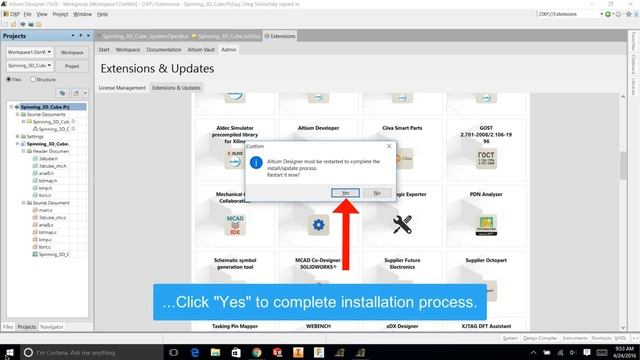The width and height of the screenshot is (640, 360).
Task: Select the Structure radio button
Action: coord(33,80)
